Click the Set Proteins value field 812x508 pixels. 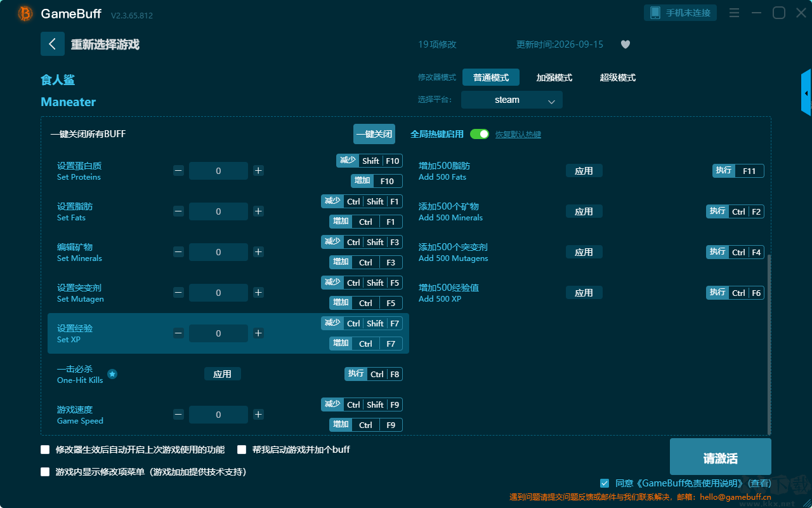tap(219, 171)
